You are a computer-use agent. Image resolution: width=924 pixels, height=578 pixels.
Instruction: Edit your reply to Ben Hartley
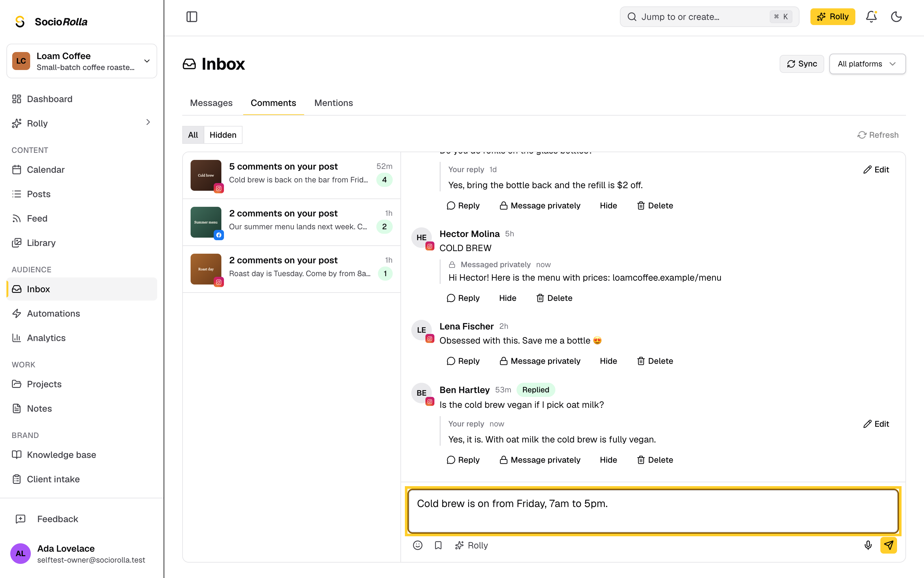(x=876, y=424)
